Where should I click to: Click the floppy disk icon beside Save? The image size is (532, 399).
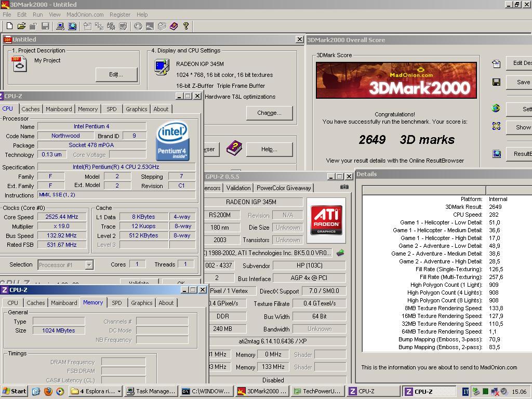[x=496, y=82]
